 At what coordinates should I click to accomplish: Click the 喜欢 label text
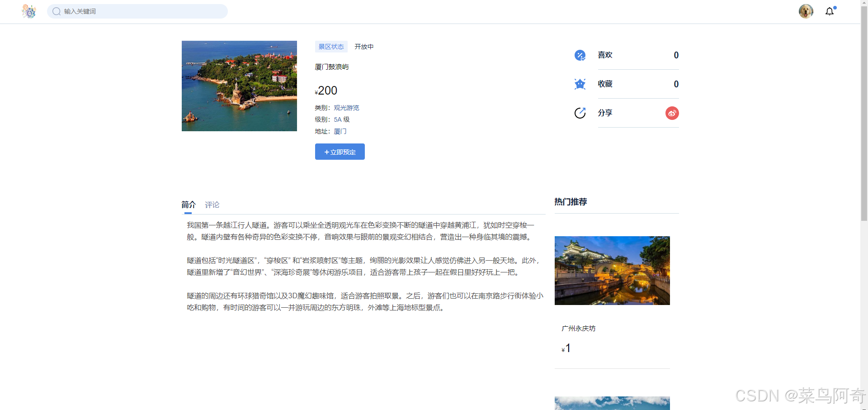pos(605,55)
